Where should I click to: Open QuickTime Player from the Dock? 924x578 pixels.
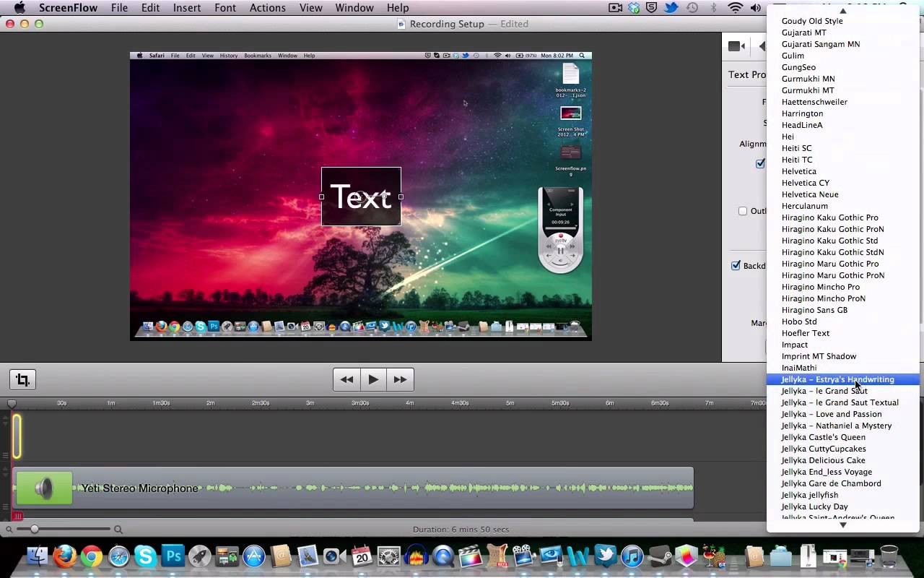[x=443, y=556]
